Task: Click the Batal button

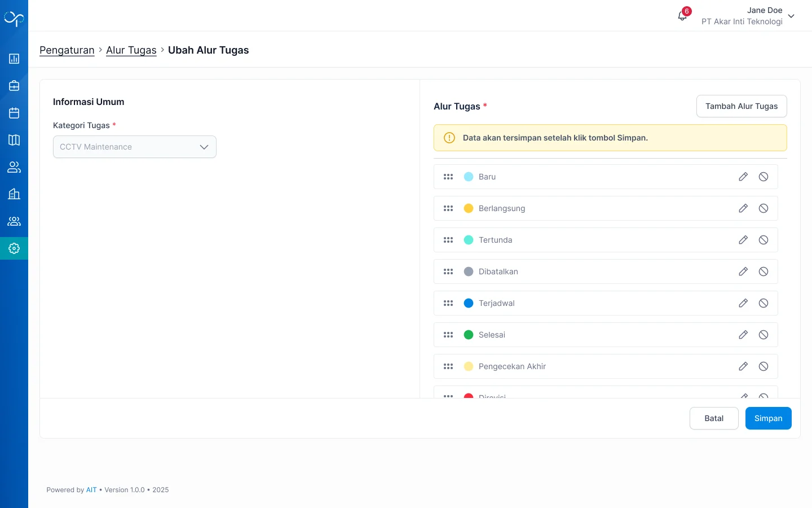Action: (714, 418)
